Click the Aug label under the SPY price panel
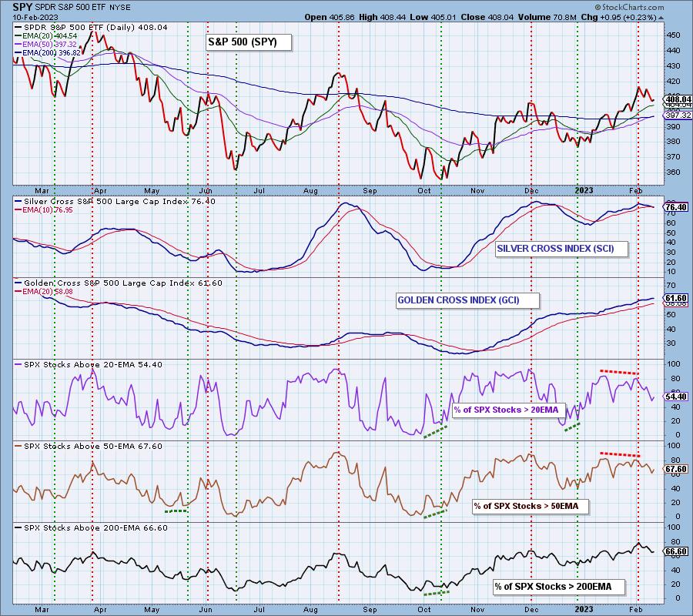 pyautogui.click(x=311, y=190)
